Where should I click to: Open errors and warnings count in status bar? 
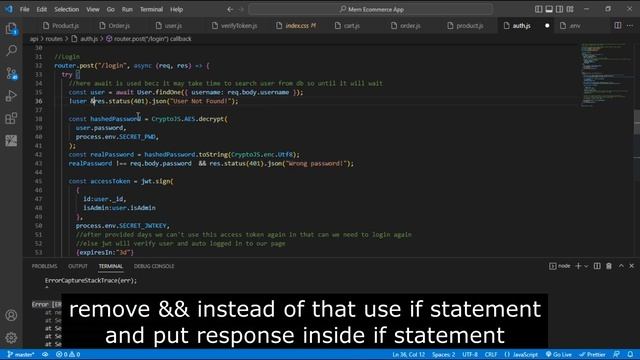(x=68, y=354)
